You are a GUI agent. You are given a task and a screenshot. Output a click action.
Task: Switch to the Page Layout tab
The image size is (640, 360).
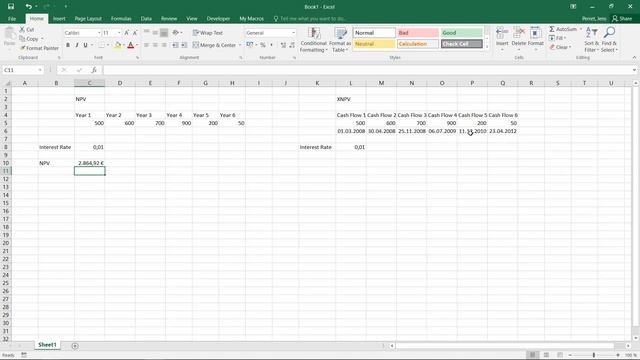pos(88,19)
